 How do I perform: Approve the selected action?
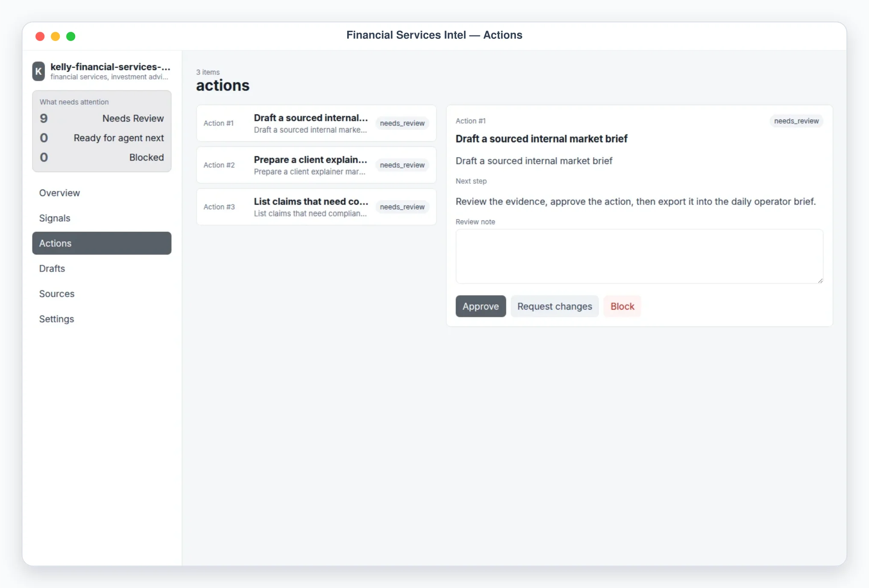(x=480, y=306)
